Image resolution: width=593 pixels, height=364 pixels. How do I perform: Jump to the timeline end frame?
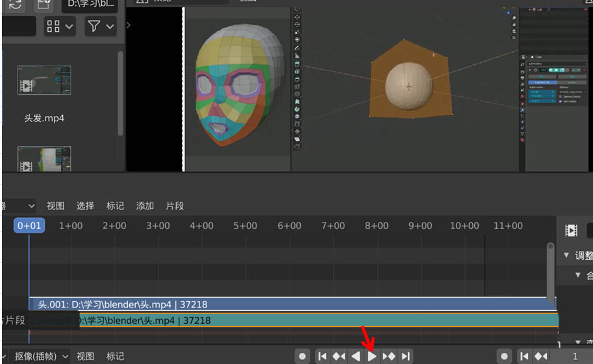pyautogui.click(x=405, y=356)
